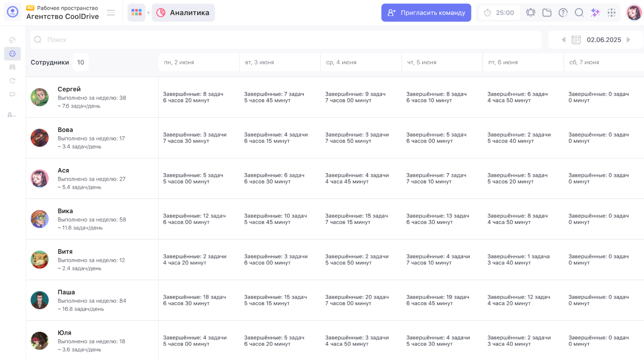Toggle the hamburger menu next to workspace name

pyautogui.click(x=111, y=13)
